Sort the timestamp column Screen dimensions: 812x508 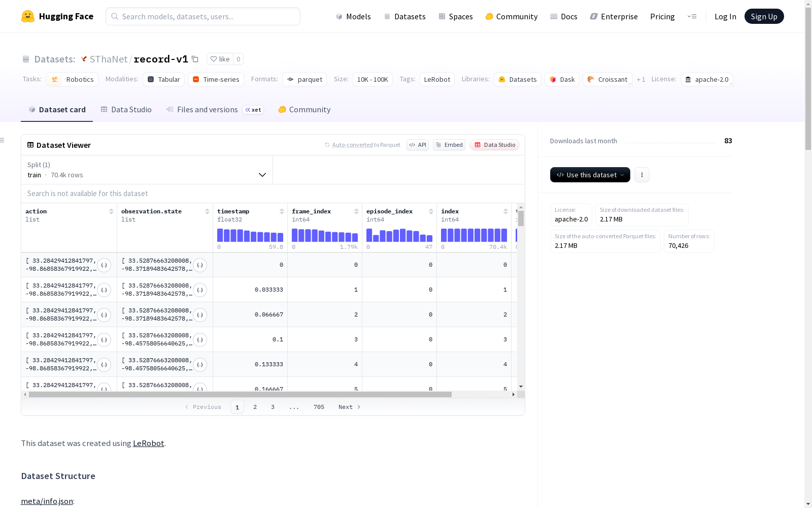pos(282,211)
